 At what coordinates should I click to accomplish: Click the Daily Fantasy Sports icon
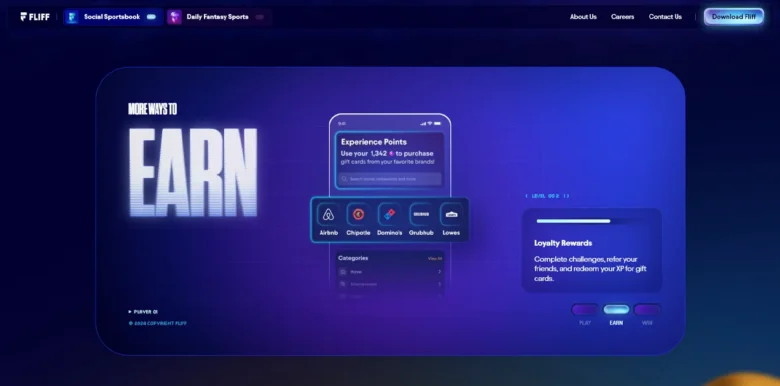(175, 17)
